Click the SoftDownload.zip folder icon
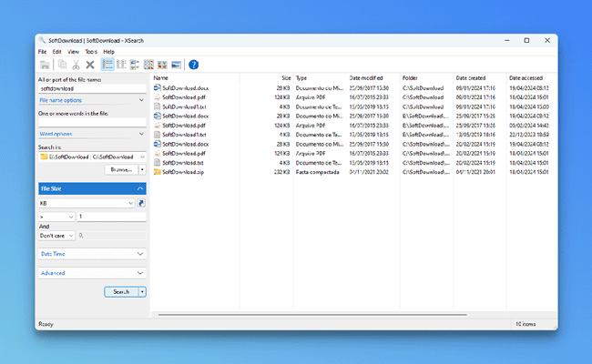 click(x=157, y=172)
